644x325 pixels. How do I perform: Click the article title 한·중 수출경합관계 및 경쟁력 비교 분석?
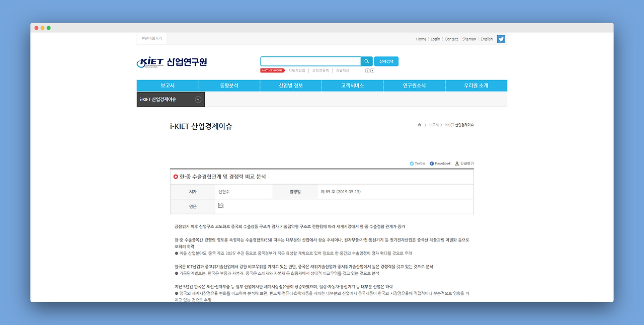coord(223,177)
